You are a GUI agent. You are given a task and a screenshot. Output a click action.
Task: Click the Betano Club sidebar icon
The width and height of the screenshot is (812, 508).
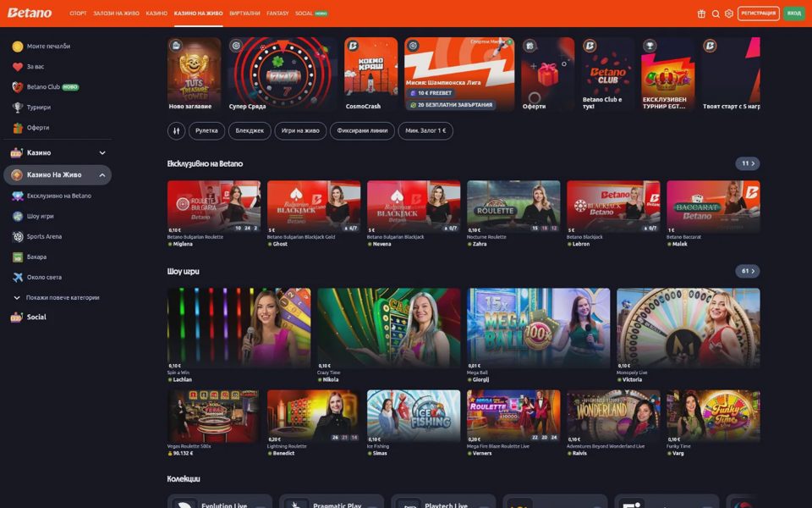(18, 87)
